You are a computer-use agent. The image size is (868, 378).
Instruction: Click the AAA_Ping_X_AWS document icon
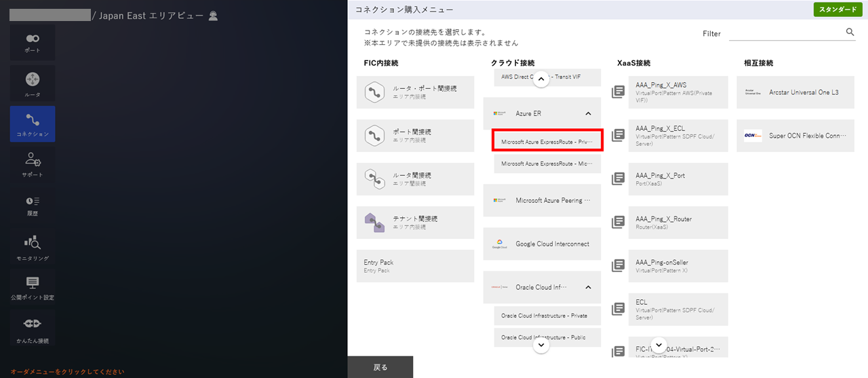[618, 92]
